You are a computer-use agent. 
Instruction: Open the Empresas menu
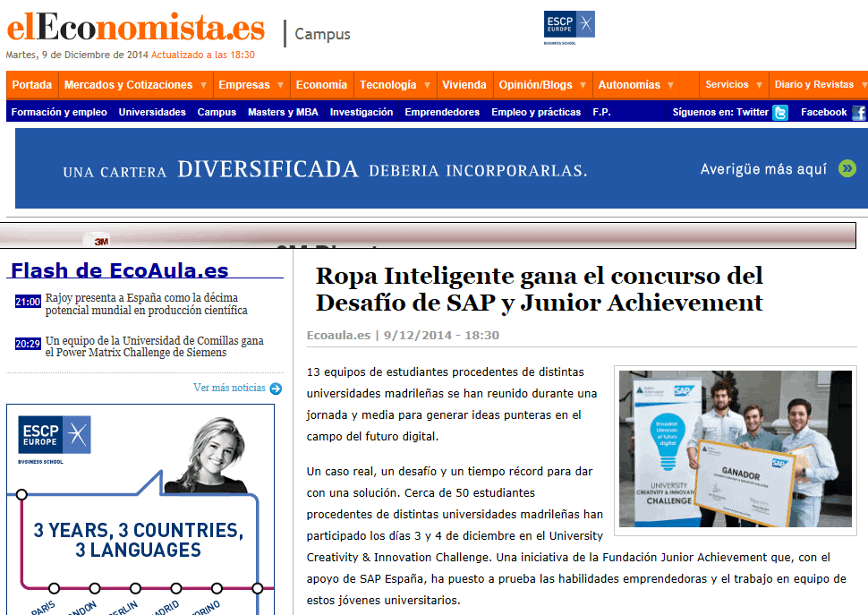coord(244,85)
